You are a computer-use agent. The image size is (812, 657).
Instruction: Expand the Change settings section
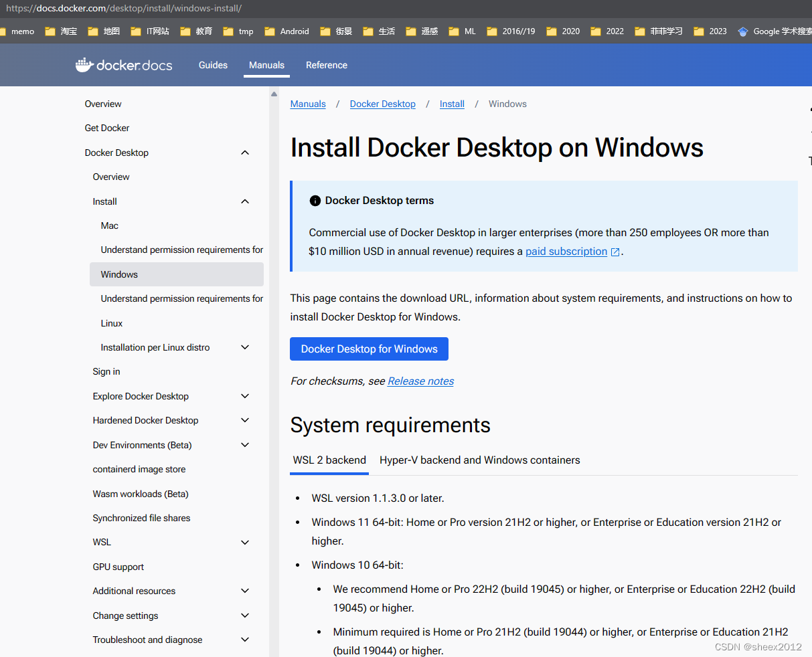coord(245,616)
